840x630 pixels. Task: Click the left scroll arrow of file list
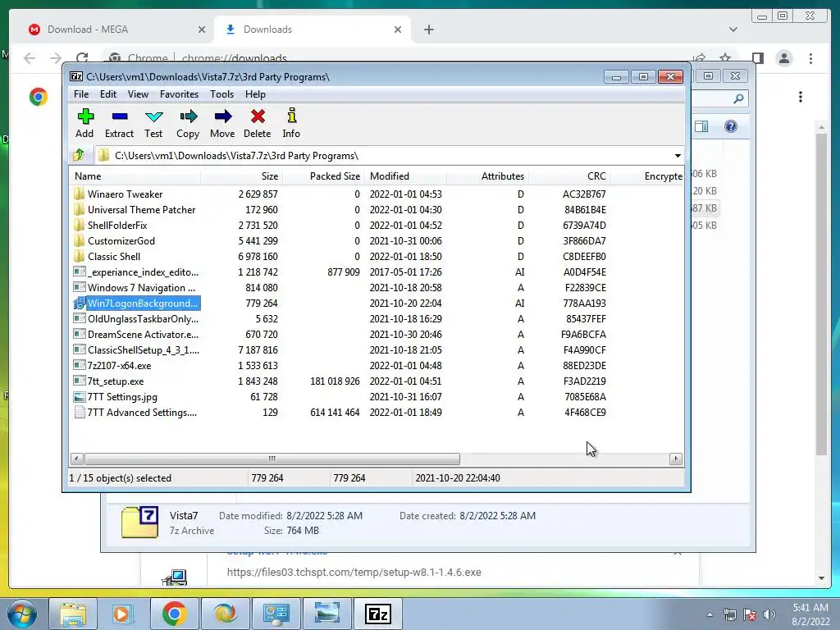(76, 459)
